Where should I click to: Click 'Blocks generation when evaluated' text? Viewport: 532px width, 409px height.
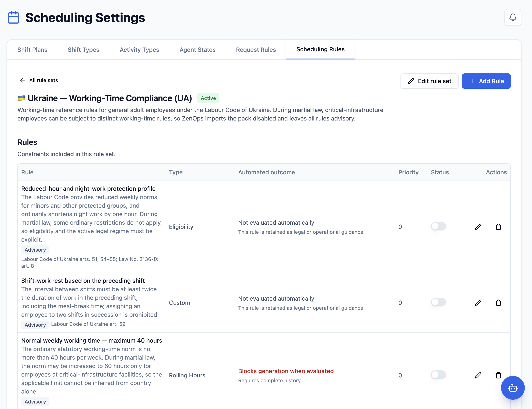286,371
